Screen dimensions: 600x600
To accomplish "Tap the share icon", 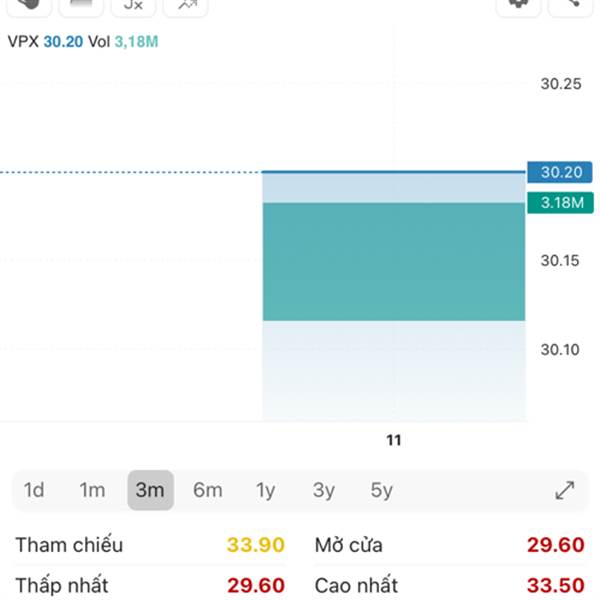I will pos(573,5).
